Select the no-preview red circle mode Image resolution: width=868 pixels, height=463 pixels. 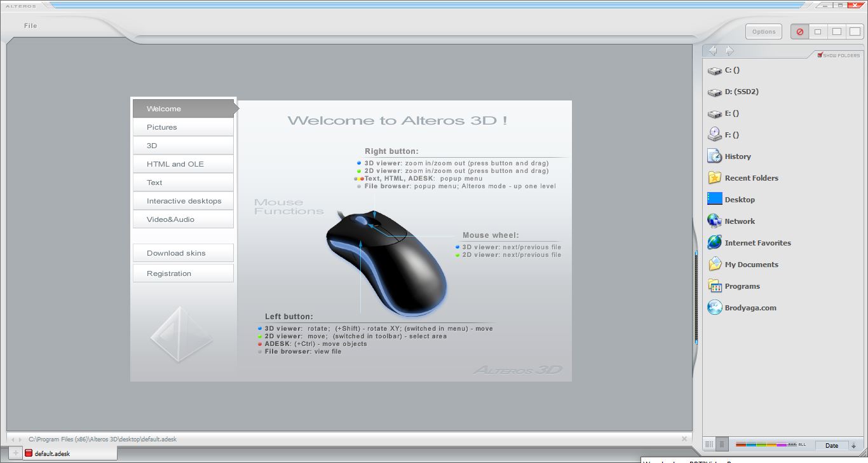800,31
